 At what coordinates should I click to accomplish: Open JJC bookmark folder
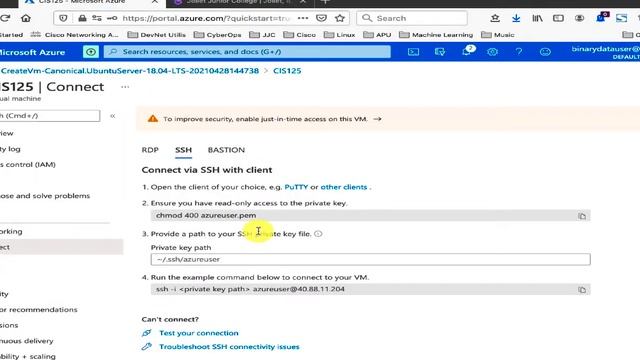262,35
